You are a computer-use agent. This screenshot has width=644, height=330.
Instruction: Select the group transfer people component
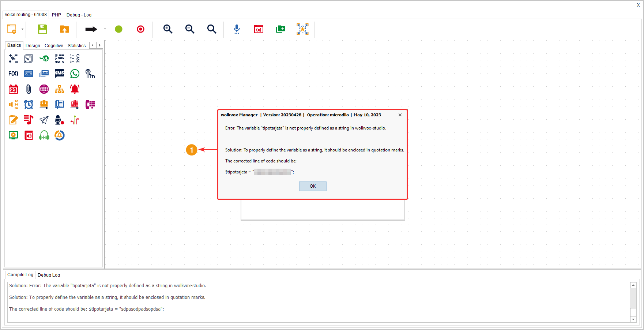pos(44,104)
